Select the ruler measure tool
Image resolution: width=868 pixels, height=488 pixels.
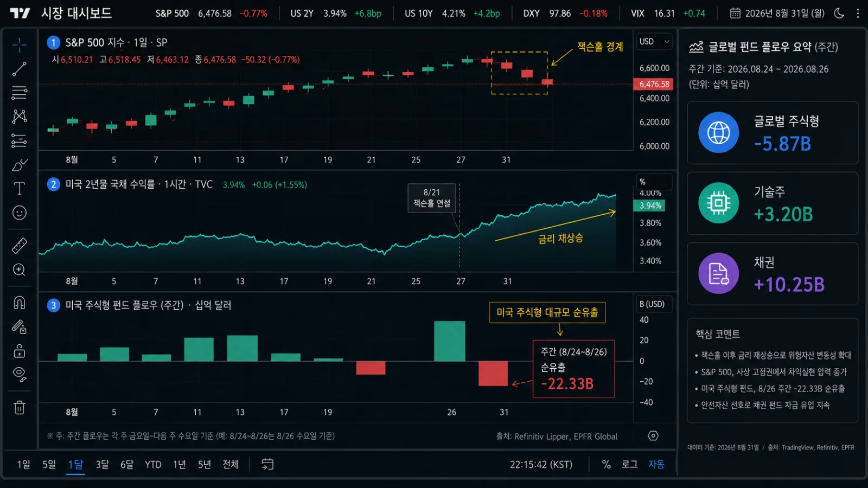20,246
